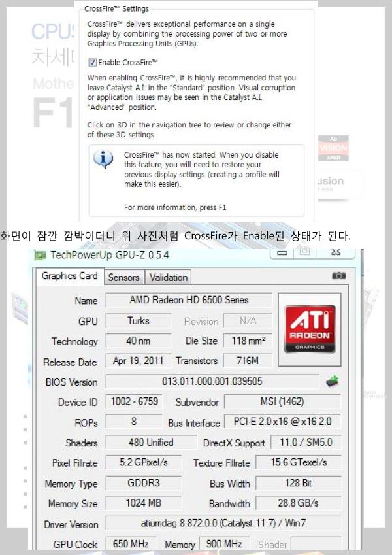Click the GPU-Z window minimize button
This screenshot has height=555, width=392.
tap(282, 253)
